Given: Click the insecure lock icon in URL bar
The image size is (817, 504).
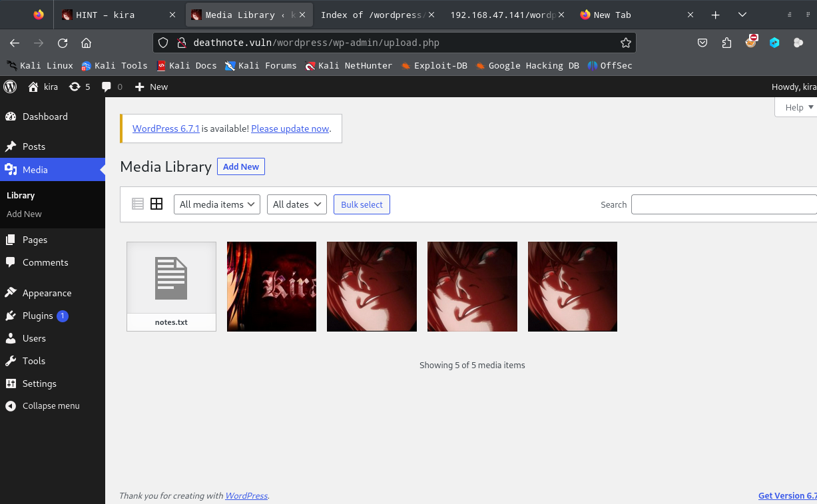Looking at the screenshot, I should (180, 43).
